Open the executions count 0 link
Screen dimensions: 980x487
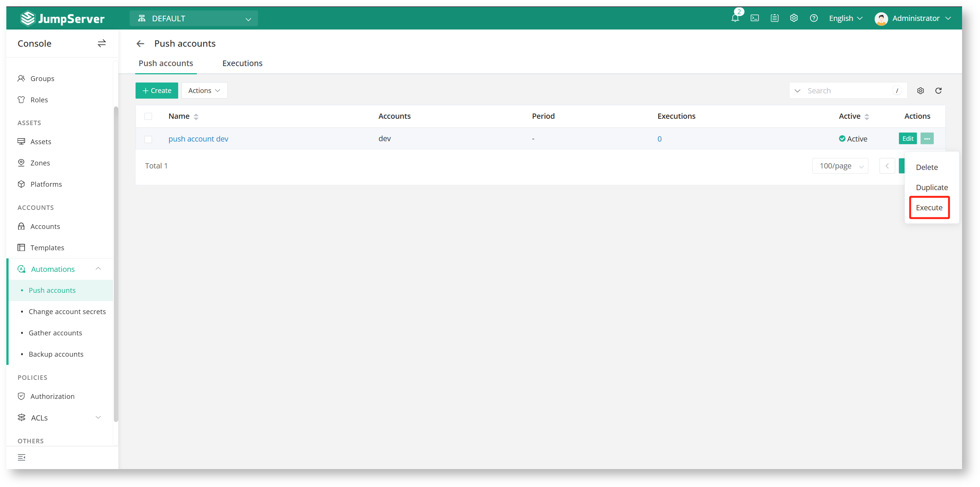[659, 139]
